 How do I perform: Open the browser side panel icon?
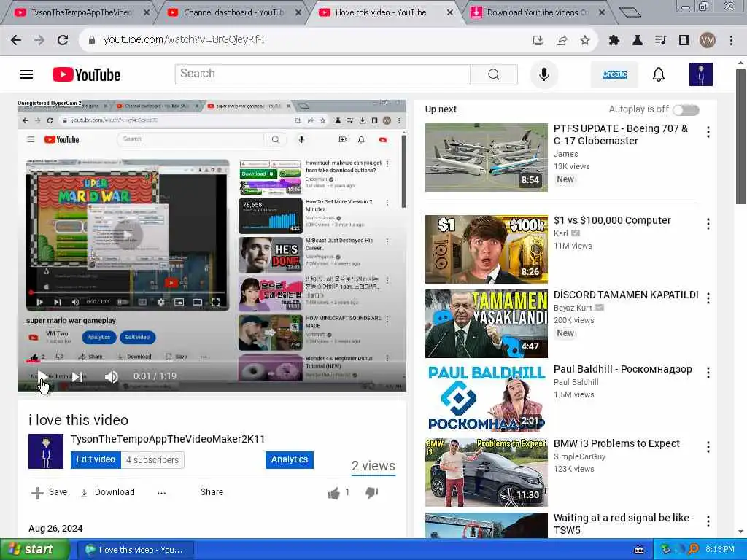[x=684, y=41]
